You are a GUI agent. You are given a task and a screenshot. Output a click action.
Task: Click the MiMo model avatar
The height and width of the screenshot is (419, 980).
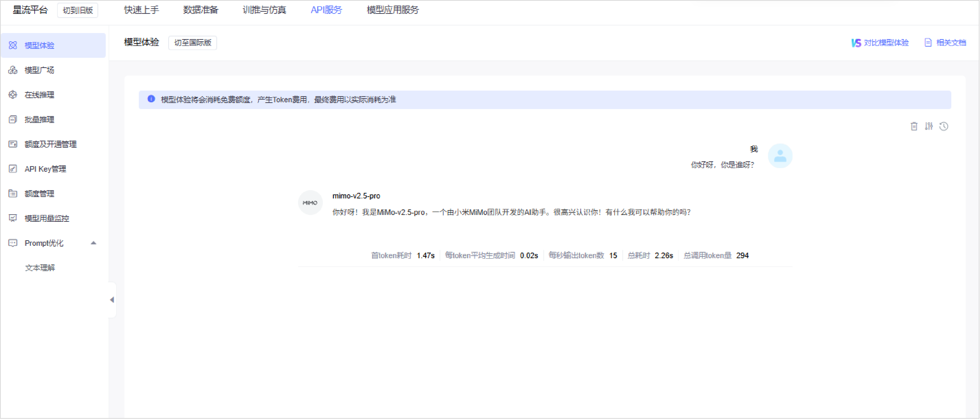click(310, 203)
